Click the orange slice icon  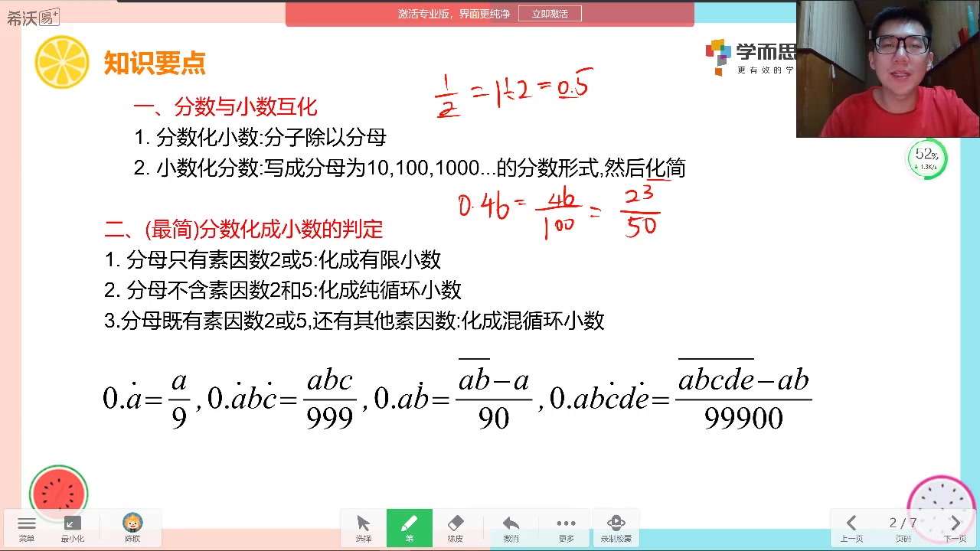click(x=62, y=62)
